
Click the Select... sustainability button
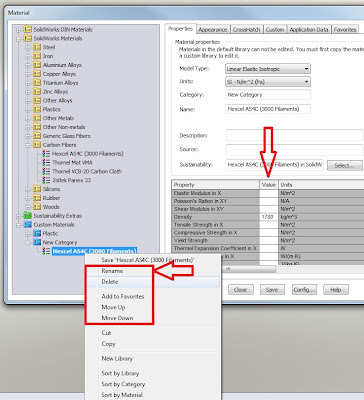[x=345, y=165]
